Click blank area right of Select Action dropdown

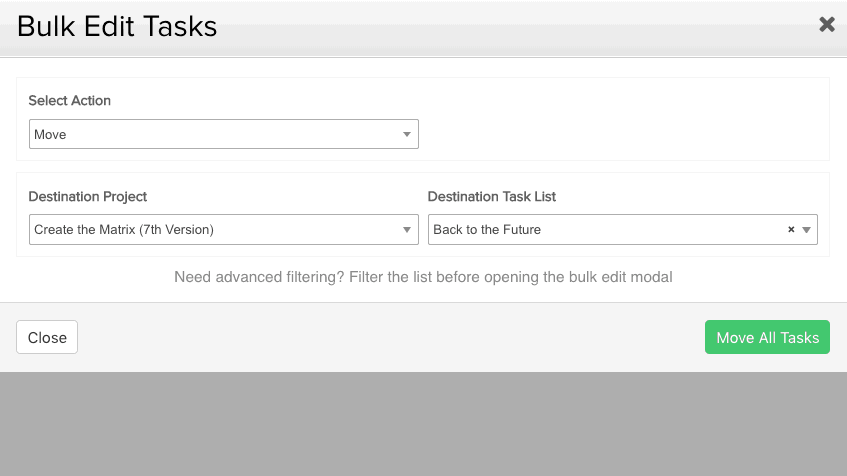coord(621,135)
